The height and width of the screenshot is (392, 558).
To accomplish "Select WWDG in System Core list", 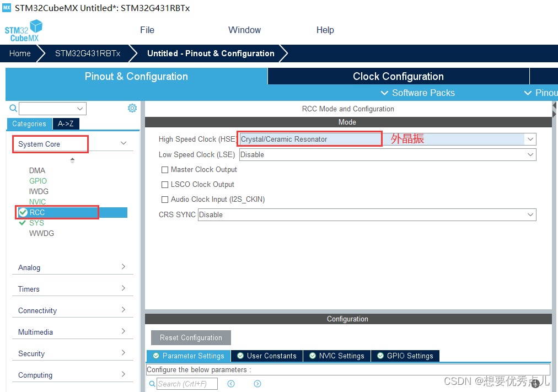I will [x=41, y=233].
